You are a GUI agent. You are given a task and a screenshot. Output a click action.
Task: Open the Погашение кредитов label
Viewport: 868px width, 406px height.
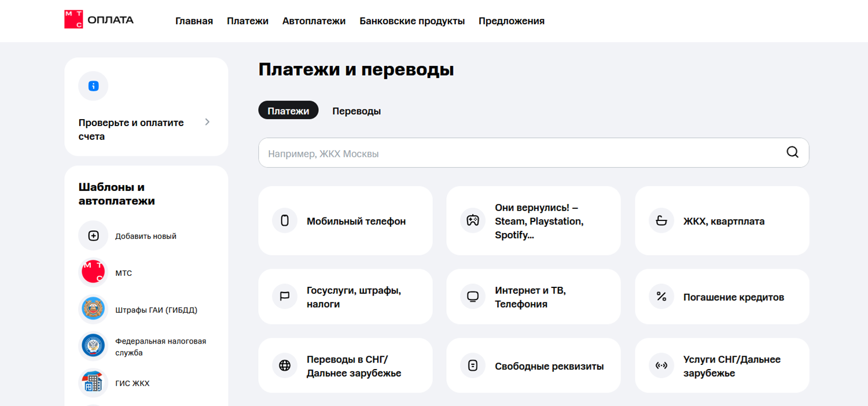(734, 297)
